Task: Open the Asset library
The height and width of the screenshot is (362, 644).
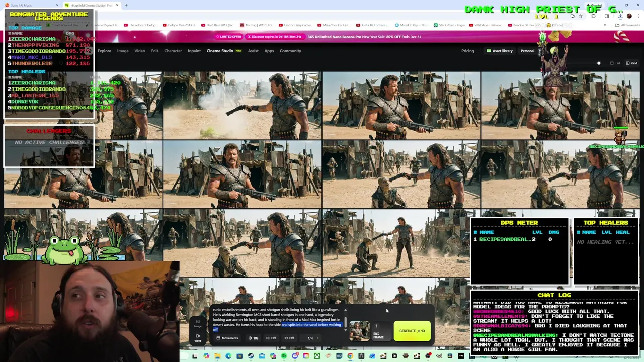Action: click(x=499, y=51)
